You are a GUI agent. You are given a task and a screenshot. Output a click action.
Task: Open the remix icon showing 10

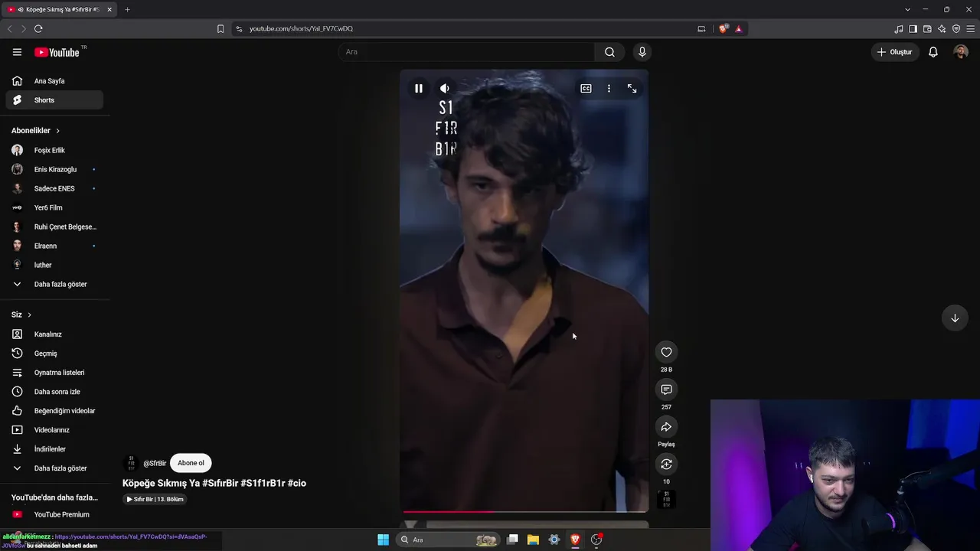click(666, 465)
